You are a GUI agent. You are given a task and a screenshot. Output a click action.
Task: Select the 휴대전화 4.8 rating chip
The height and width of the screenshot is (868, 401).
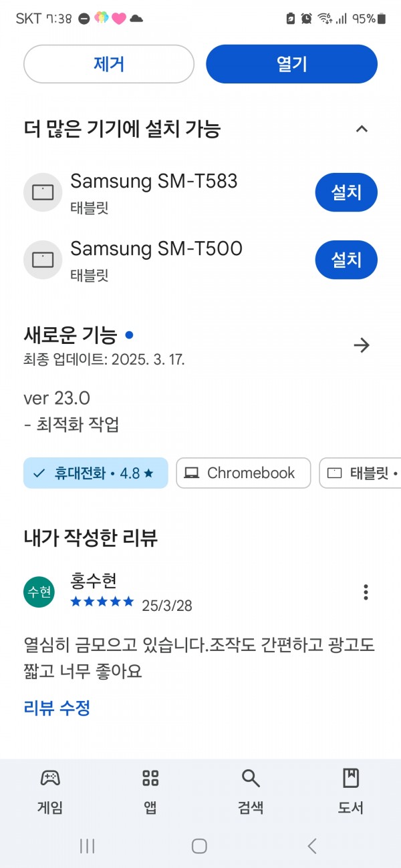[x=96, y=473]
